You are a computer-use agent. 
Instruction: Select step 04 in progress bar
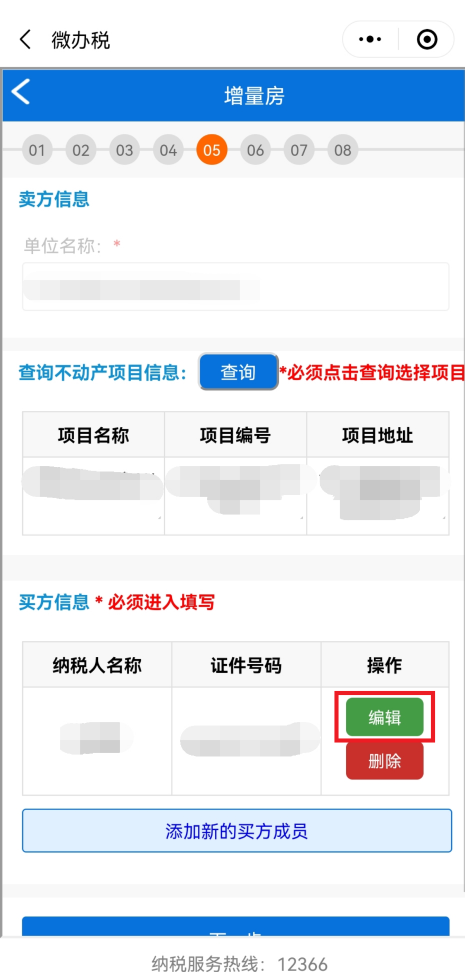pyautogui.click(x=168, y=150)
